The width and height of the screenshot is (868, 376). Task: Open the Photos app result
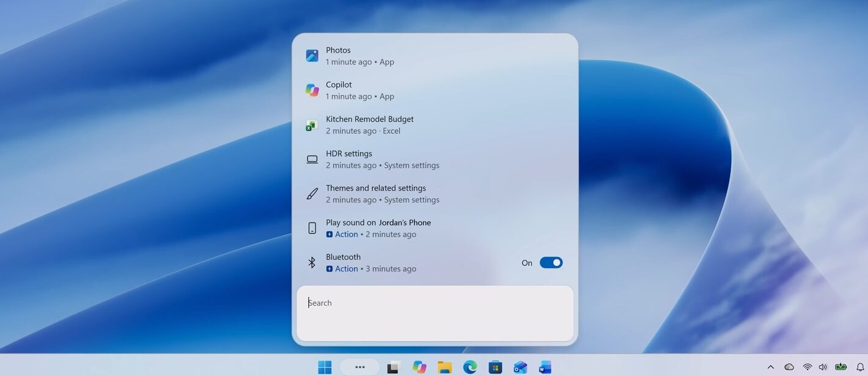(435, 56)
